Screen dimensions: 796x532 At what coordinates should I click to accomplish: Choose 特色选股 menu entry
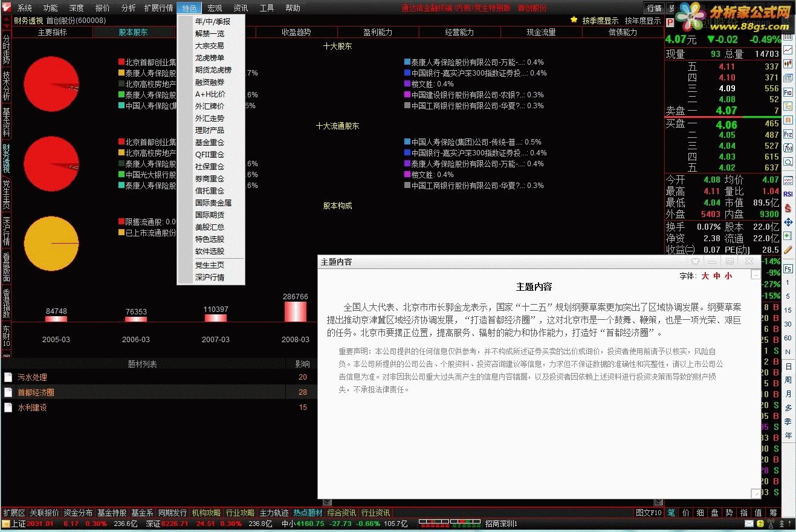[209, 239]
